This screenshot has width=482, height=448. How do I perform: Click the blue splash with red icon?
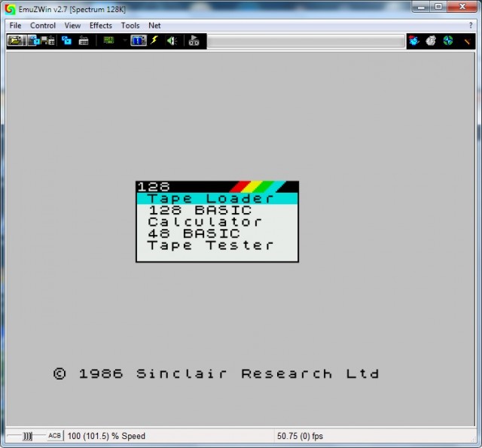[x=414, y=41]
